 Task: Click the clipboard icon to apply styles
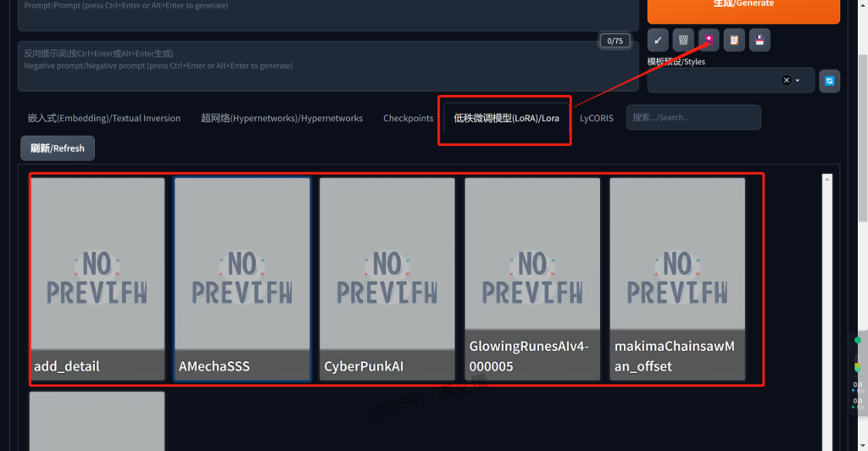click(734, 40)
